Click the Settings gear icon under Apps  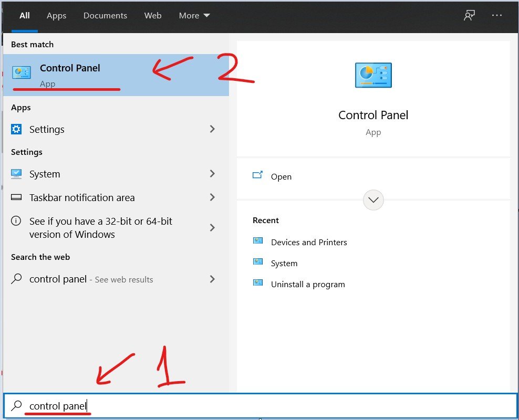pyautogui.click(x=16, y=129)
